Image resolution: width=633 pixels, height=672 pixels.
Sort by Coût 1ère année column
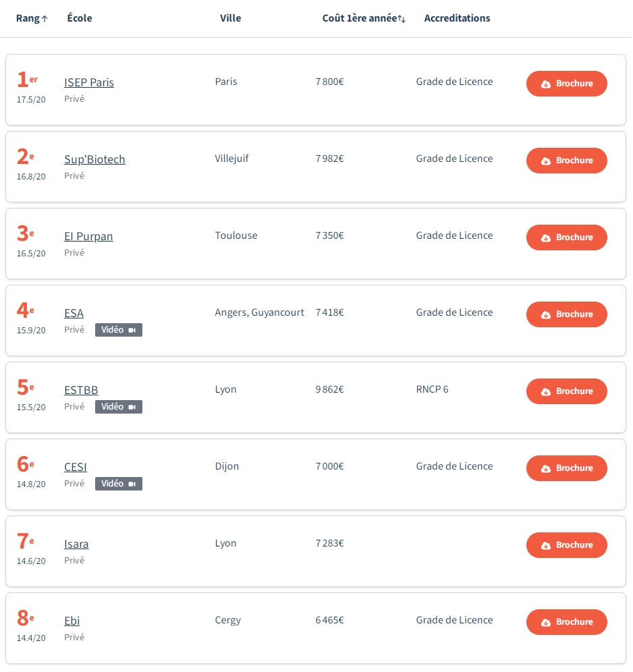tap(364, 18)
